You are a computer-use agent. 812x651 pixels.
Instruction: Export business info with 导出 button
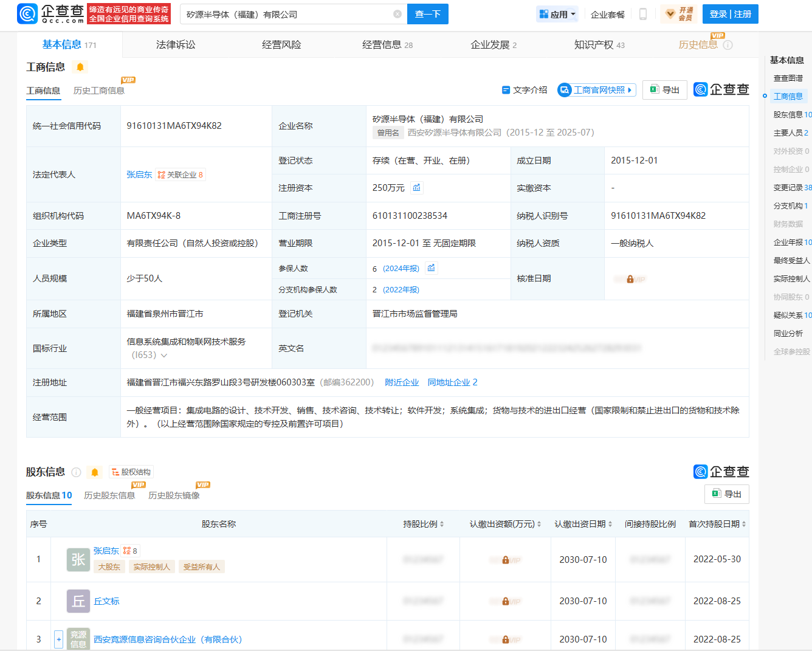pyautogui.click(x=665, y=90)
